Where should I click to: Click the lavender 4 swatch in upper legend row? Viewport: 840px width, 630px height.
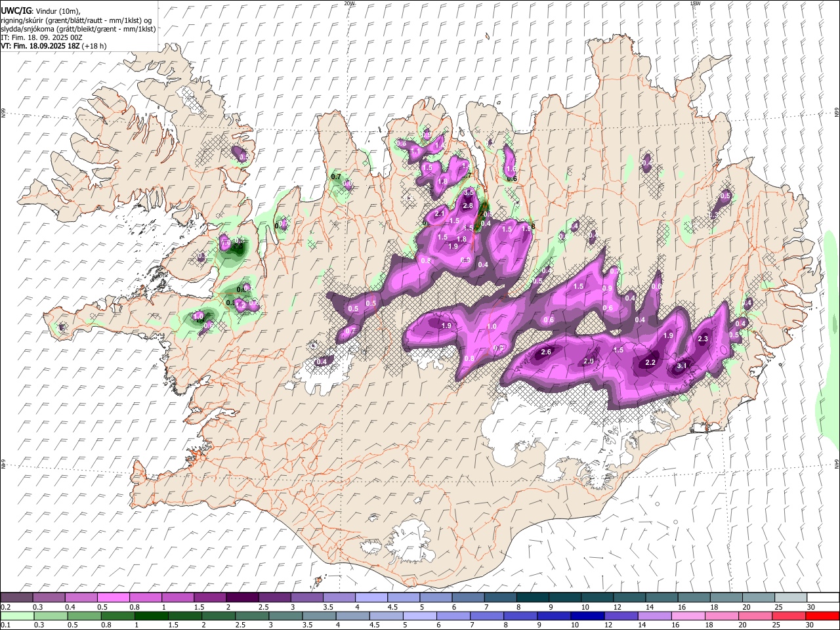371,597
